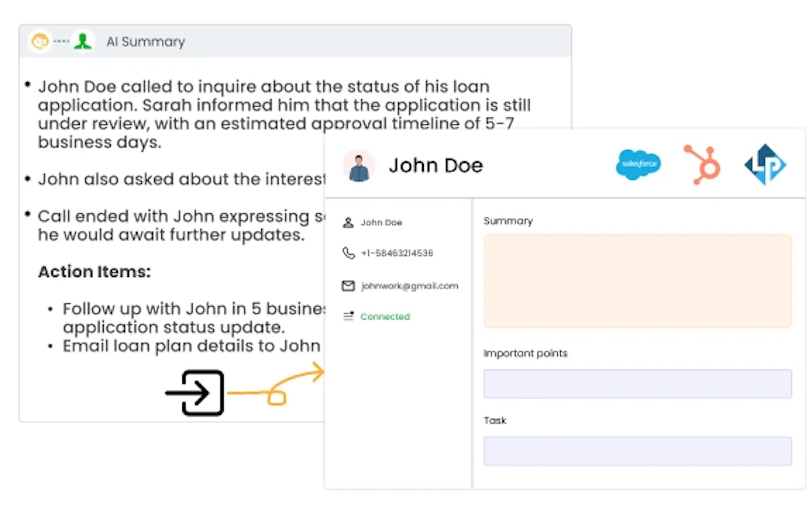Click inside the orange Summary box

pos(638,281)
